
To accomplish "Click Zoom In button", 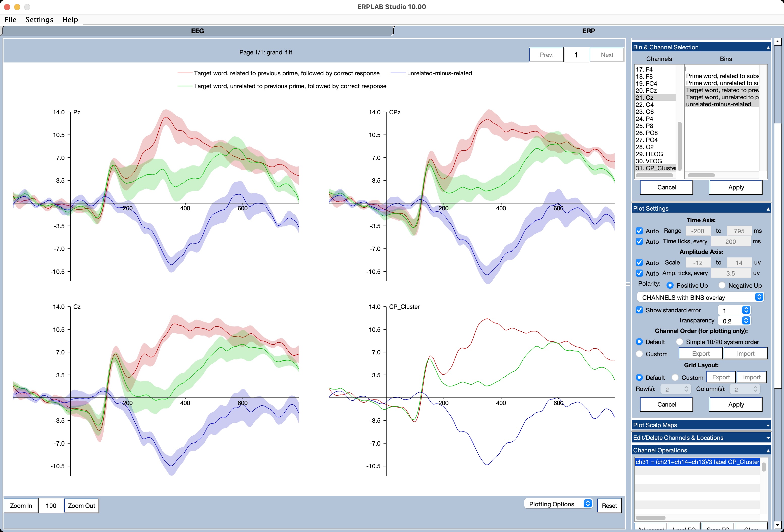I will click(x=21, y=506).
